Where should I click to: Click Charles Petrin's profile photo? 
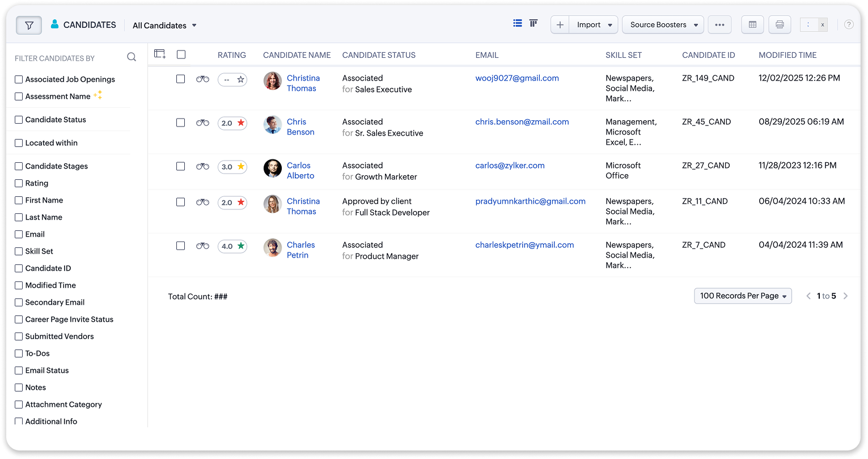[x=273, y=248]
